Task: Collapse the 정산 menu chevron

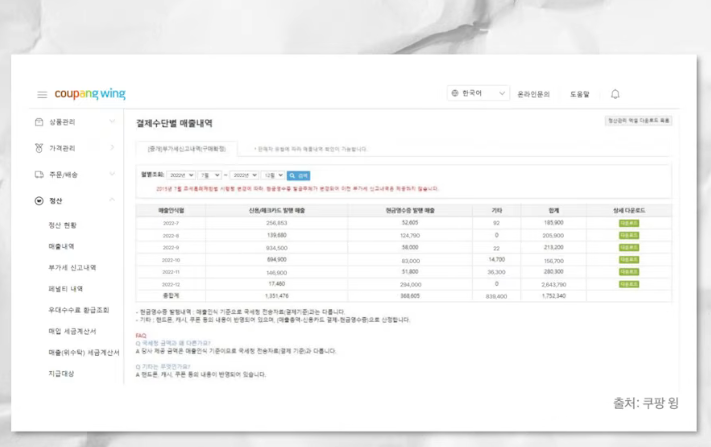Action: [112, 199]
